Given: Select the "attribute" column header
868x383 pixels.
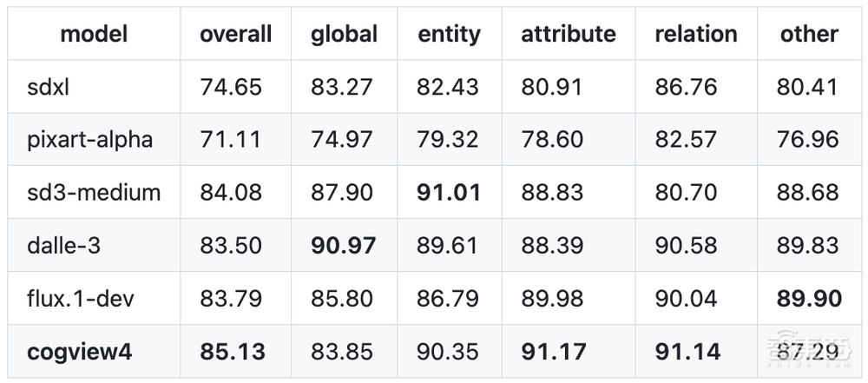Looking at the screenshot, I should click(569, 34).
